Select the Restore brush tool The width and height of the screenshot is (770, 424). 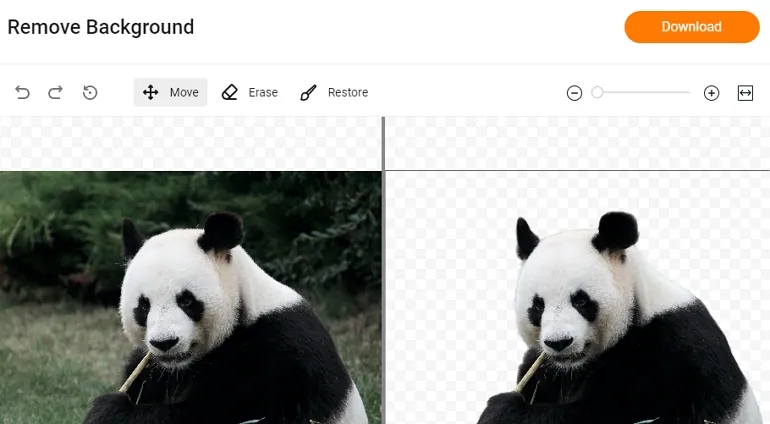coord(334,92)
